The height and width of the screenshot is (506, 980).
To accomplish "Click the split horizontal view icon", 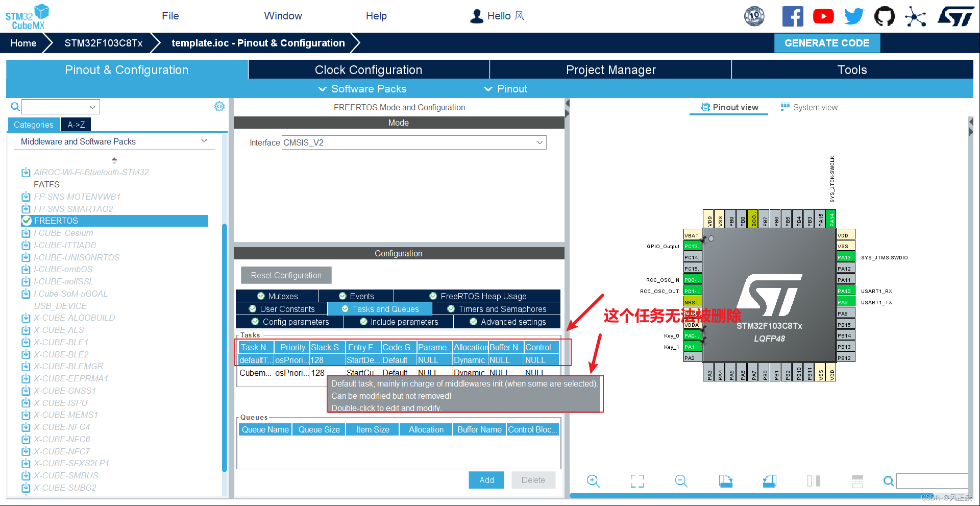I will pos(857,481).
